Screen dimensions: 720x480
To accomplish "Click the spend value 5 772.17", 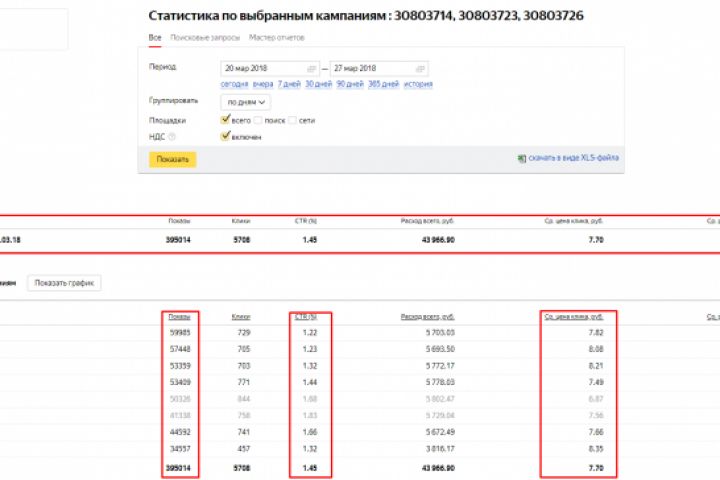I will coord(440,366).
